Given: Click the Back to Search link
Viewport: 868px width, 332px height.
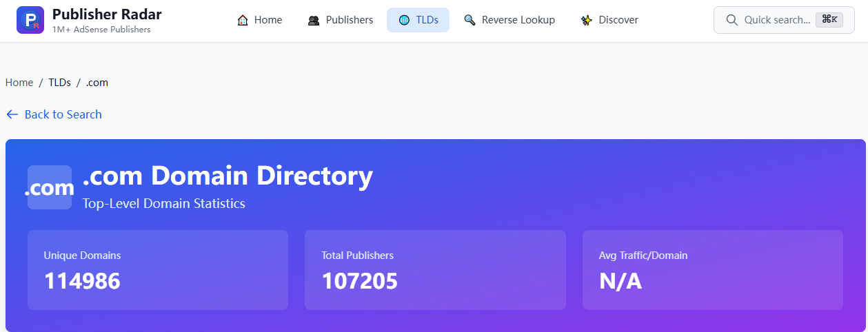Looking at the screenshot, I should (54, 114).
